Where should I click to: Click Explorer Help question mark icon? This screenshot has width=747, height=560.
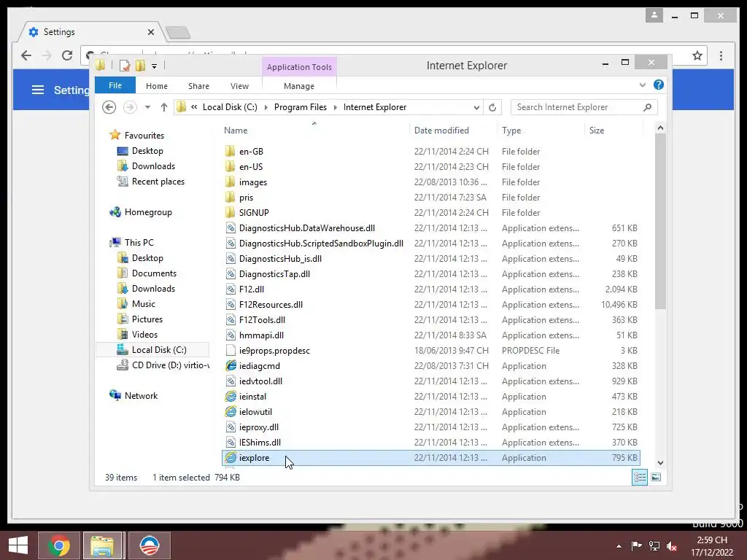(x=659, y=85)
